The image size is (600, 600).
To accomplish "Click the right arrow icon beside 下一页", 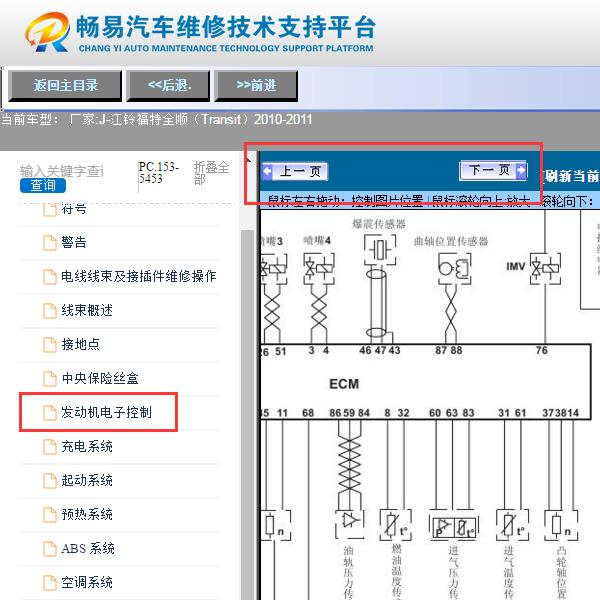I will pos(521,170).
